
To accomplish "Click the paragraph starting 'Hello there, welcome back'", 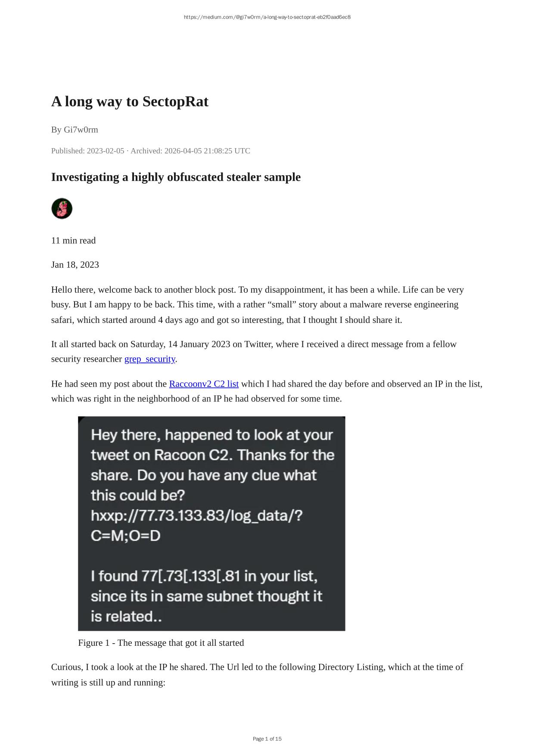I will [257, 305].
